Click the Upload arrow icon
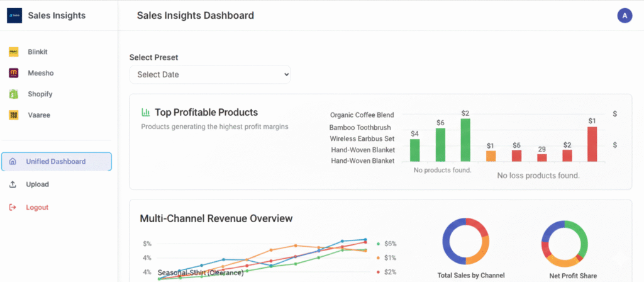The height and width of the screenshot is (282, 644). [13, 184]
